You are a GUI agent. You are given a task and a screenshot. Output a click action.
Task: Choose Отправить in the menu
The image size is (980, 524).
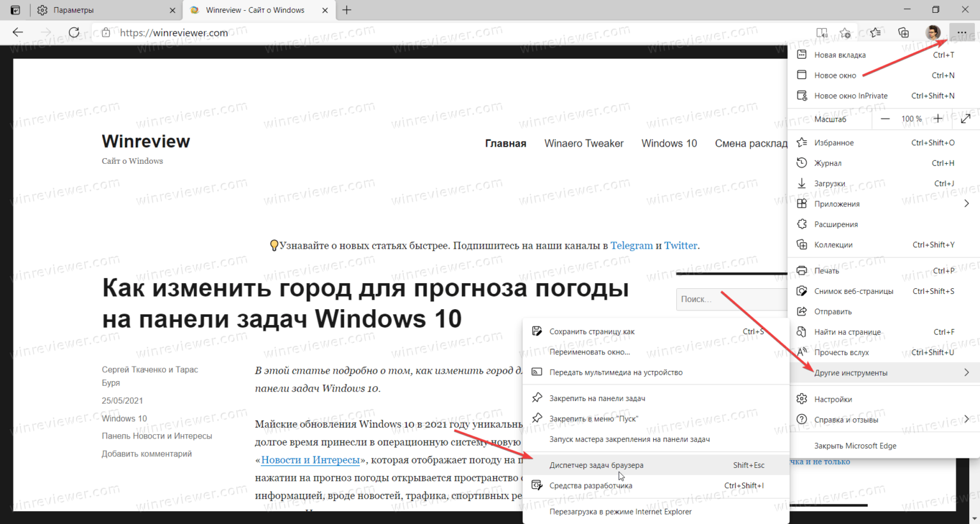pos(884,312)
